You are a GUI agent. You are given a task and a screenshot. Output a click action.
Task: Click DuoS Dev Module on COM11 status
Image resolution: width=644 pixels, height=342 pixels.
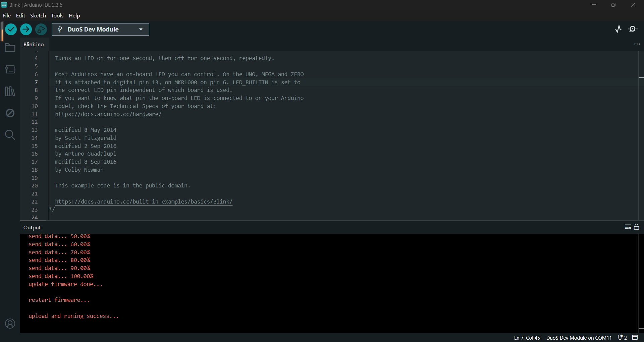(x=579, y=338)
